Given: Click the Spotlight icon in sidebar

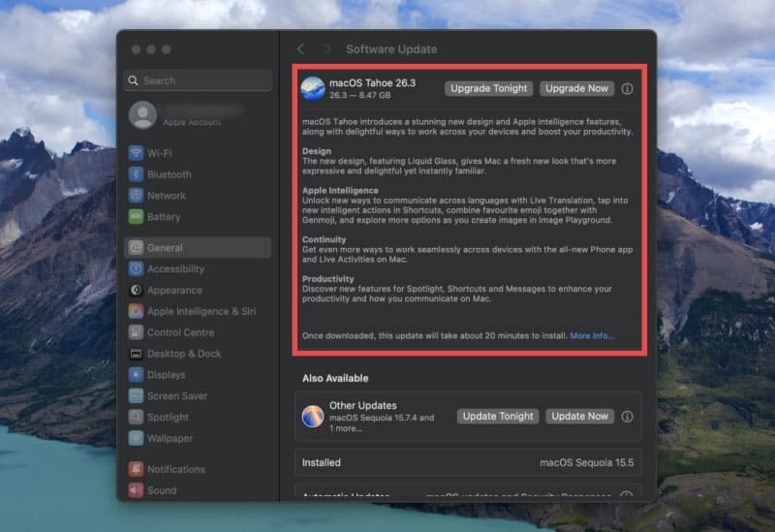Looking at the screenshot, I should pos(136,417).
